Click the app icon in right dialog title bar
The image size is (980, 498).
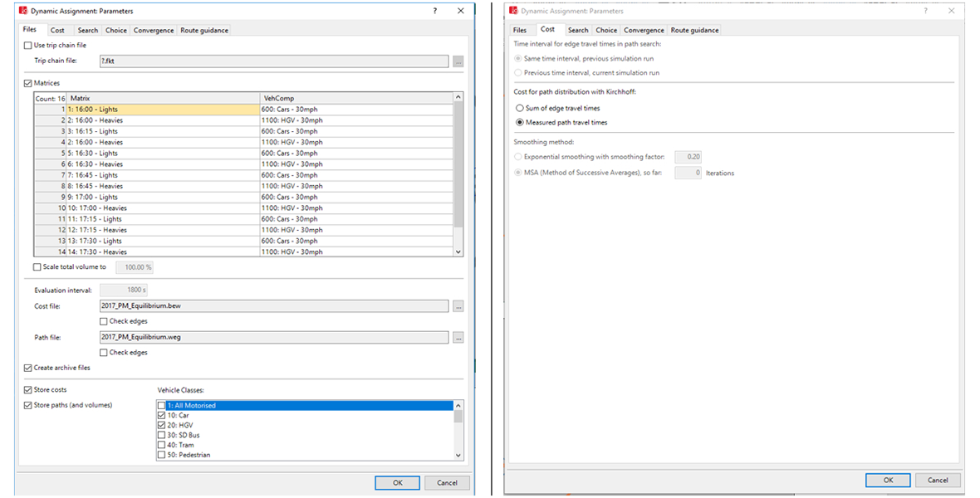pyautogui.click(x=514, y=11)
